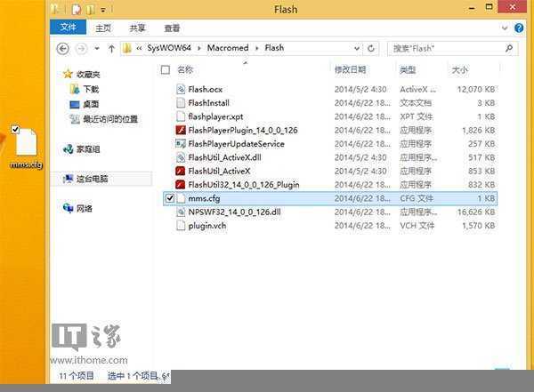The height and width of the screenshot is (392, 534).
Task: Toggle the select-all checkbox in header
Action: (166, 69)
